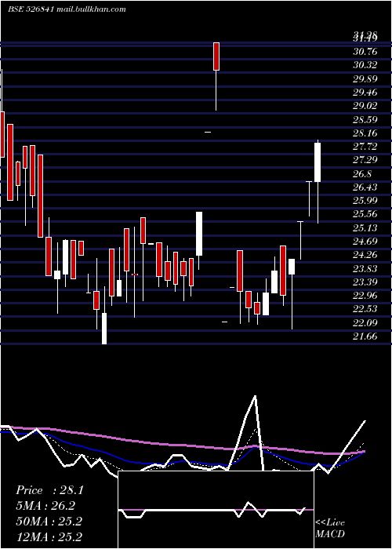The height and width of the screenshot is (549, 392).
Task: Select the 30.76 price axis label
Action: click(x=365, y=52)
